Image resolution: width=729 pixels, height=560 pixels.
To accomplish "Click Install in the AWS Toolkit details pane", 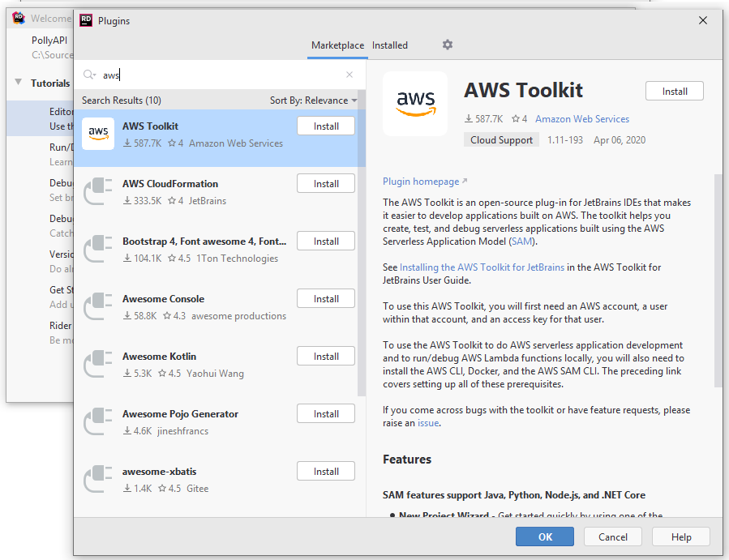I will (675, 91).
